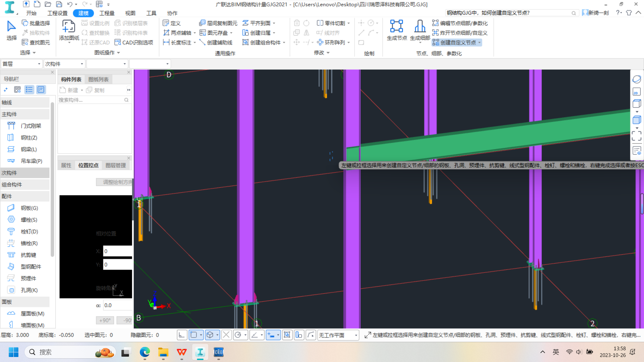
Task: Click 平齐到面 ribbon command
Action: click(x=257, y=23)
